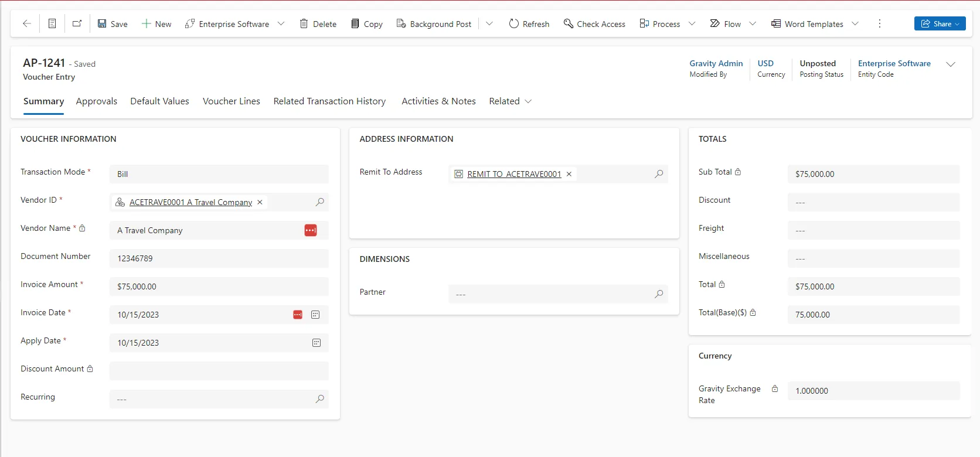The width and height of the screenshot is (980, 457).
Task: Search the Recurring lookup field
Action: coord(320,399)
